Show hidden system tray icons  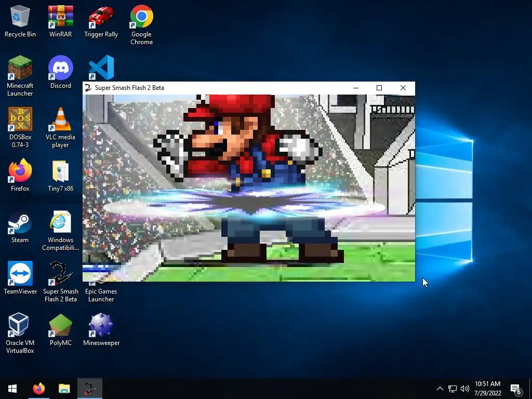(x=440, y=389)
